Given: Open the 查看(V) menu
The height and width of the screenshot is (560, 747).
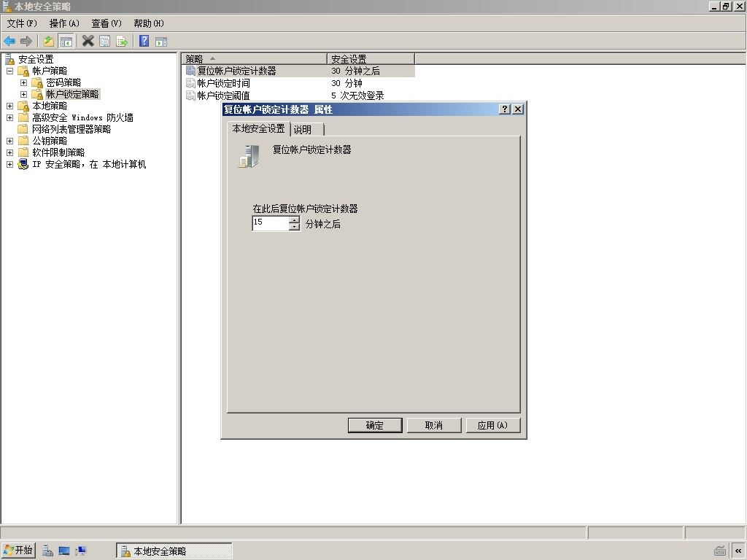Looking at the screenshot, I should 107,23.
